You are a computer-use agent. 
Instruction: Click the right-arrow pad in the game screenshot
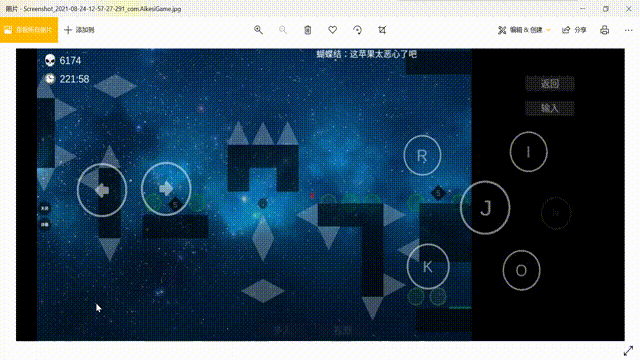[x=166, y=189]
